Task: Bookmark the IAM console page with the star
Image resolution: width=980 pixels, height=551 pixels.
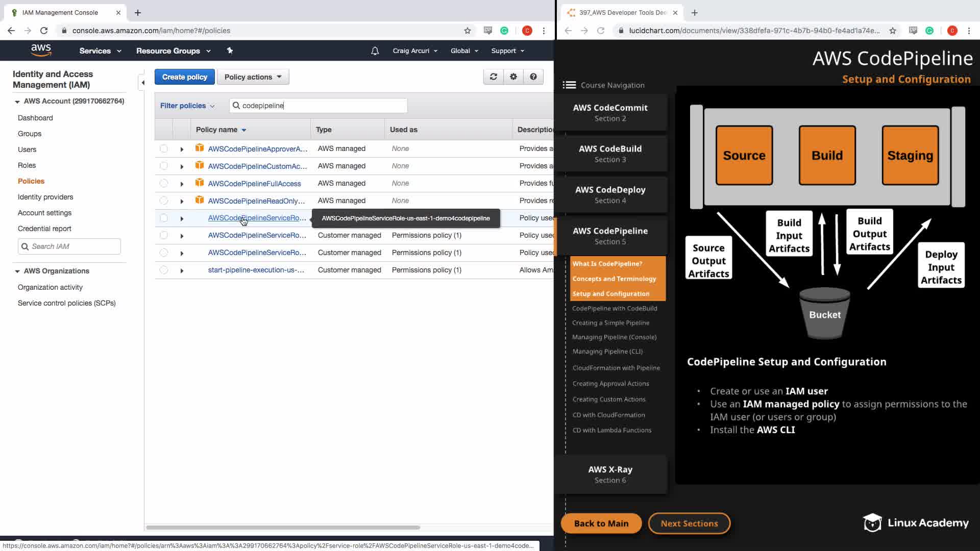Action: (467, 31)
